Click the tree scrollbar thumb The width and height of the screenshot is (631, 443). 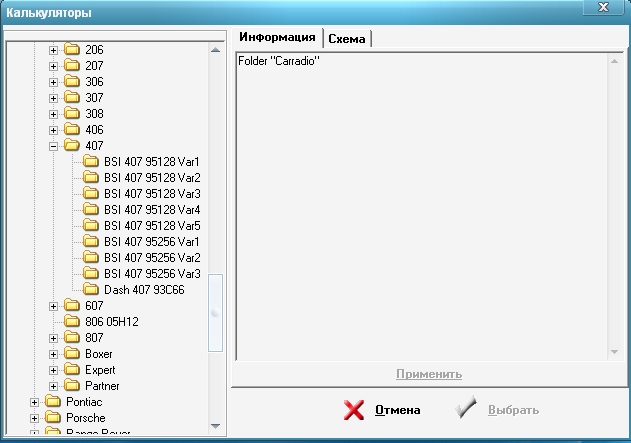215,313
